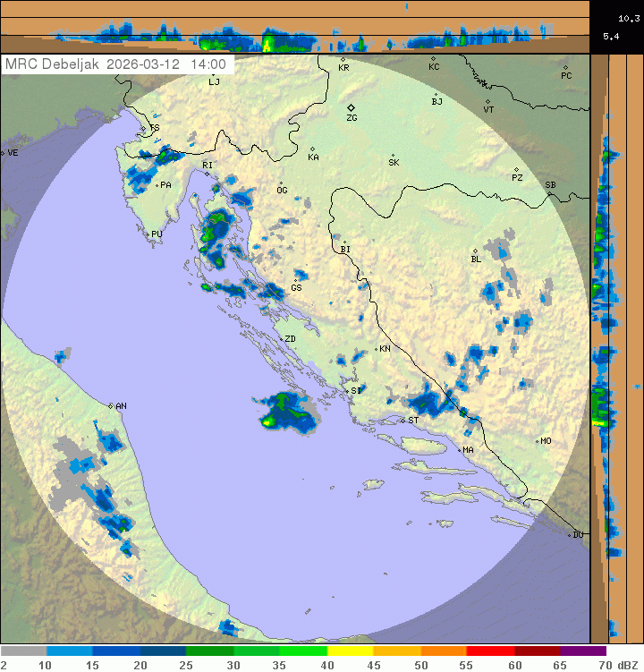The width and height of the screenshot is (644, 672).
Task: Select the MO Mostar marker
Action: click(537, 441)
